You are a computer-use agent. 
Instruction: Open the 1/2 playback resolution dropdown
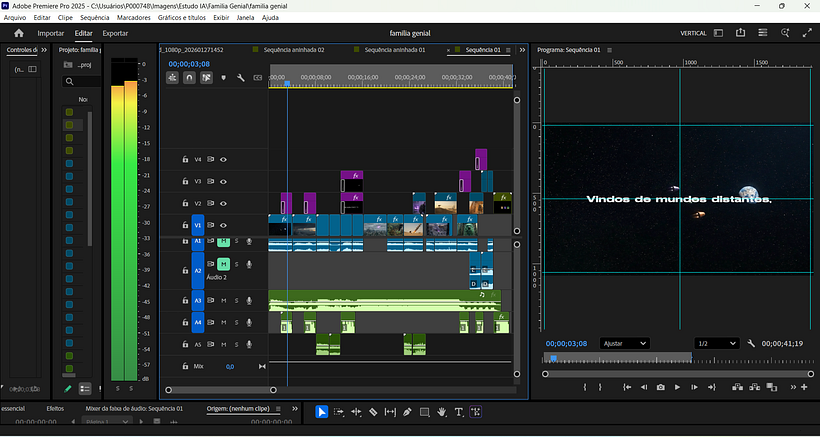click(716, 343)
